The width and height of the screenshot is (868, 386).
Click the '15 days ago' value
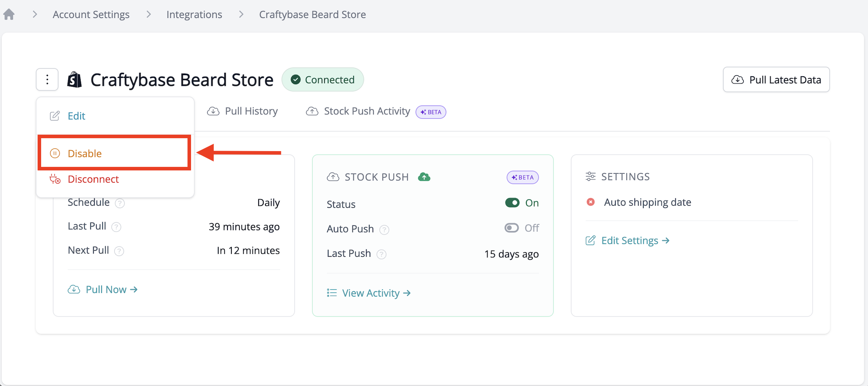point(511,254)
